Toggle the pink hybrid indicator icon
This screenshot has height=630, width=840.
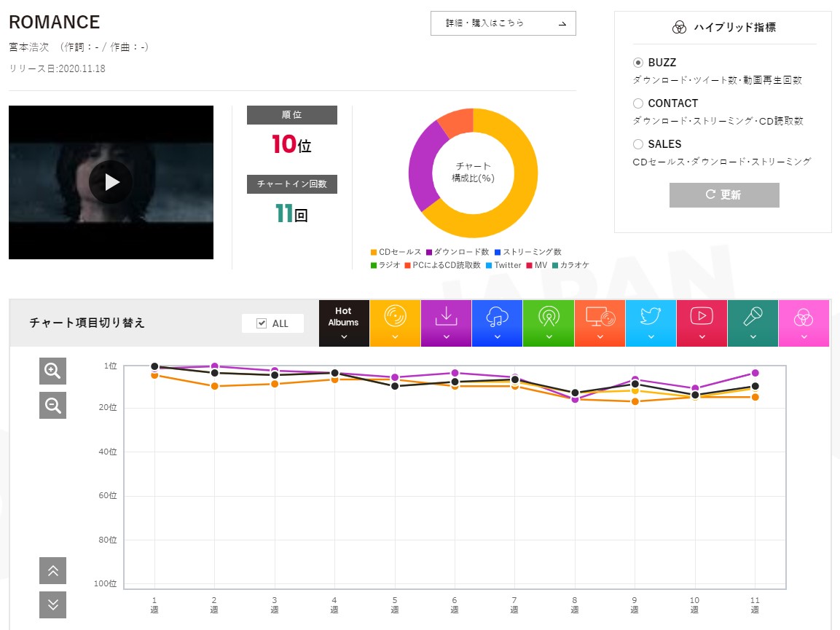tap(804, 323)
